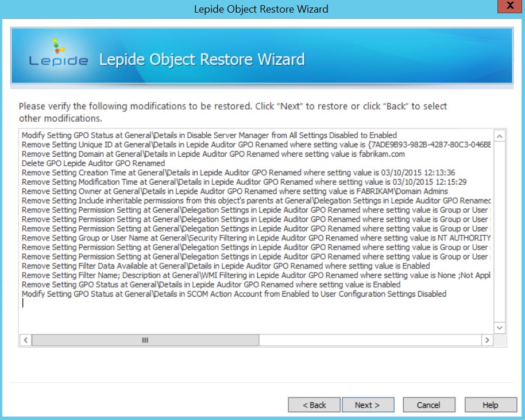Click the horizontal scrollbar thumb
Viewport: 525px width, 420px height.
(145, 340)
